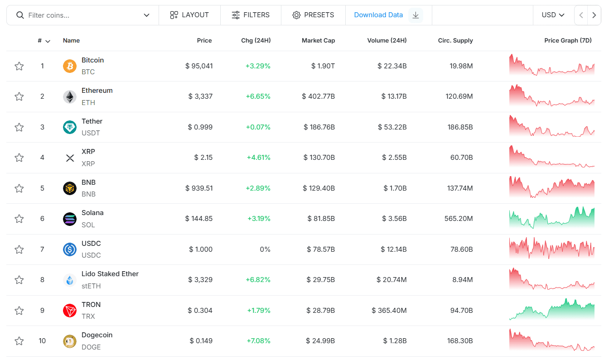
Task: Expand the filter coins dropdown chevron
Action: (x=146, y=15)
